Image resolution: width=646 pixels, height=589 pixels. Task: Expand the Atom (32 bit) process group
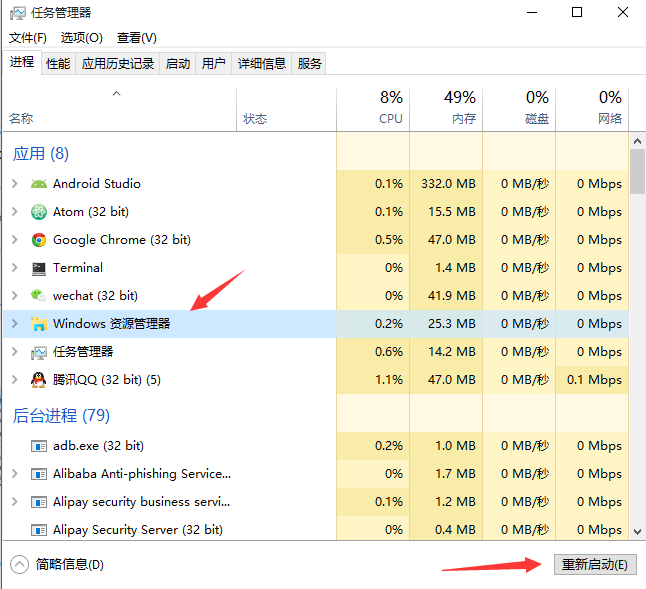coord(15,212)
